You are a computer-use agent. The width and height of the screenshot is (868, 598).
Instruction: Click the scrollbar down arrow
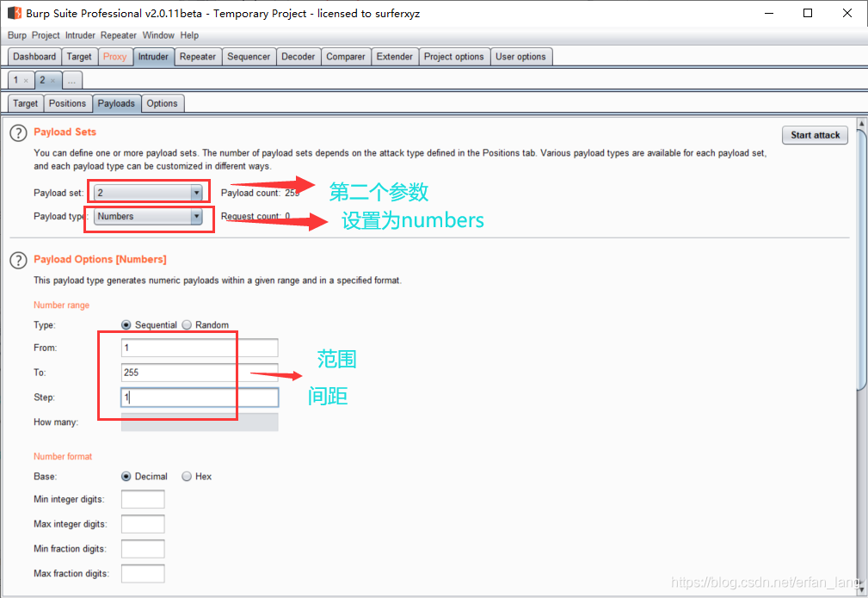click(861, 589)
